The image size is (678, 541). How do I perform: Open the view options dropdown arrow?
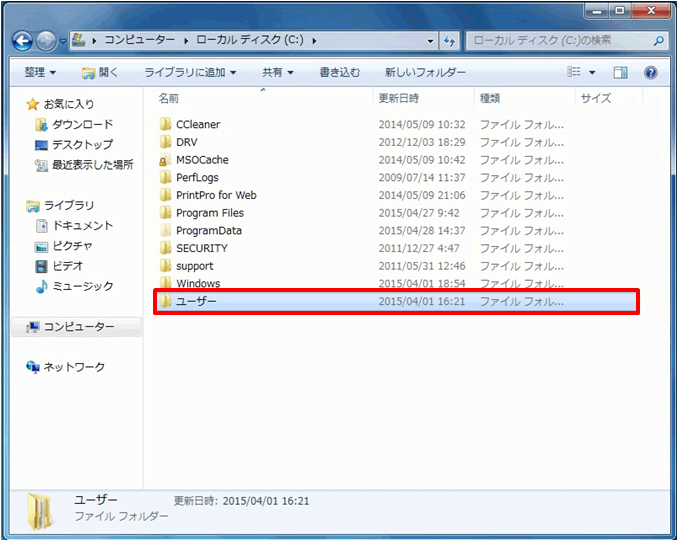coord(592,72)
